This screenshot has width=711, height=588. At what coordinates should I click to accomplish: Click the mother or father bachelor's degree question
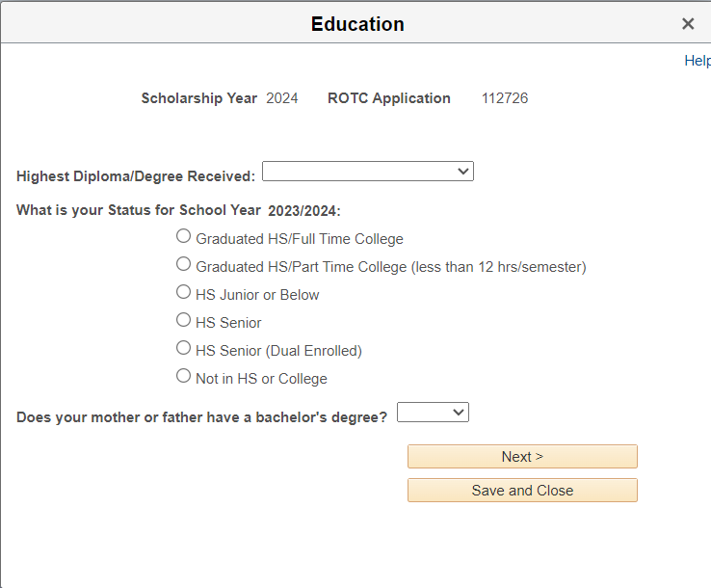202,417
